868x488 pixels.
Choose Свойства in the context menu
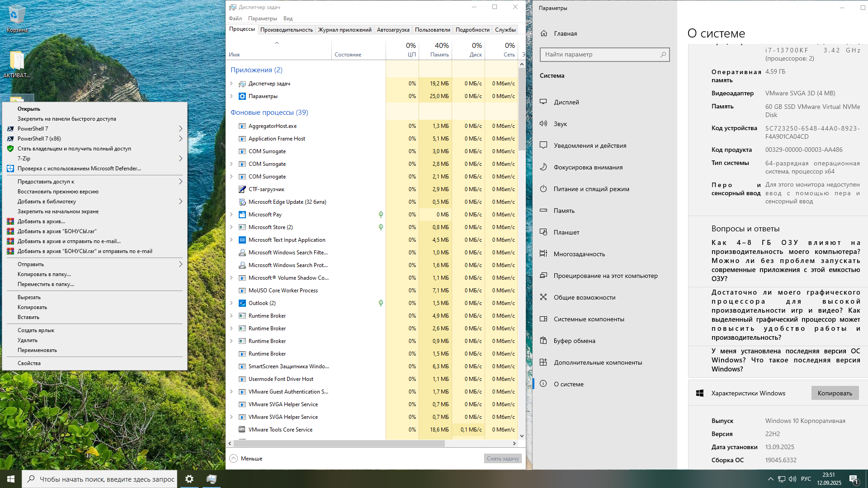pos(95,363)
